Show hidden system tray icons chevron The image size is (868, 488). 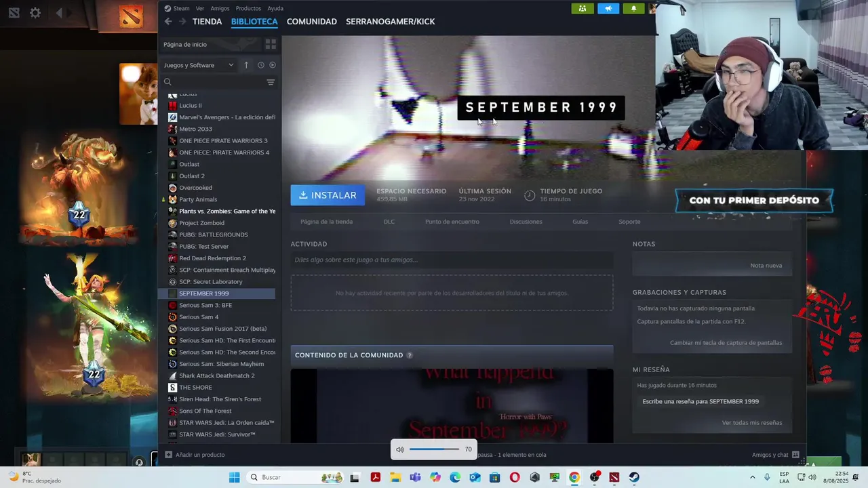click(753, 477)
